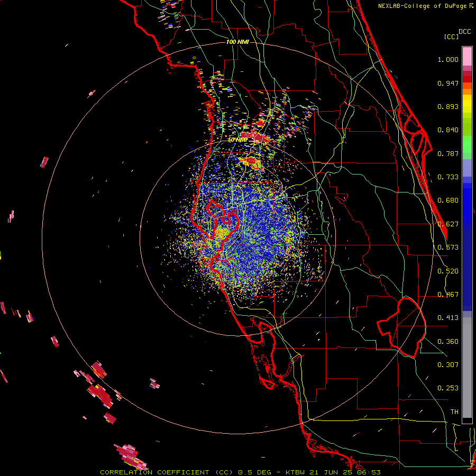The width and height of the screenshot is (476, 476).
Task: Click the NEXLAB-College of DuPage watermark text
Action: 425,6
